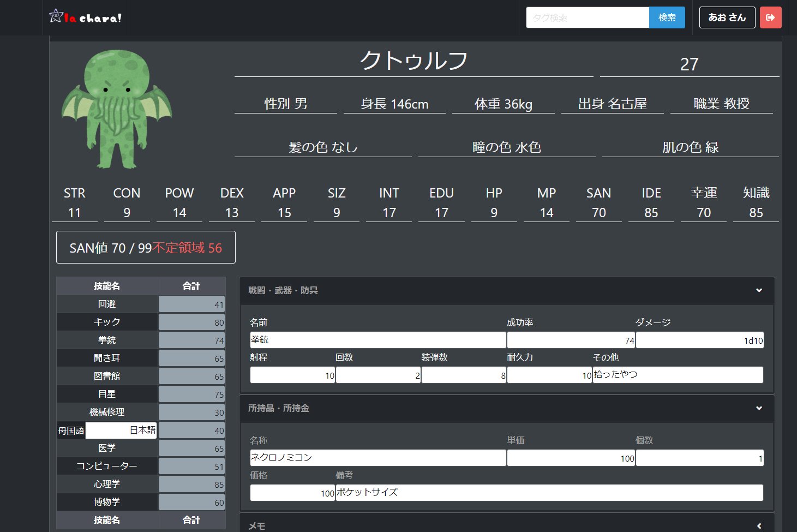Click the EDU stat value
Viewport: 797px width, 532px height.
[441, 213]
